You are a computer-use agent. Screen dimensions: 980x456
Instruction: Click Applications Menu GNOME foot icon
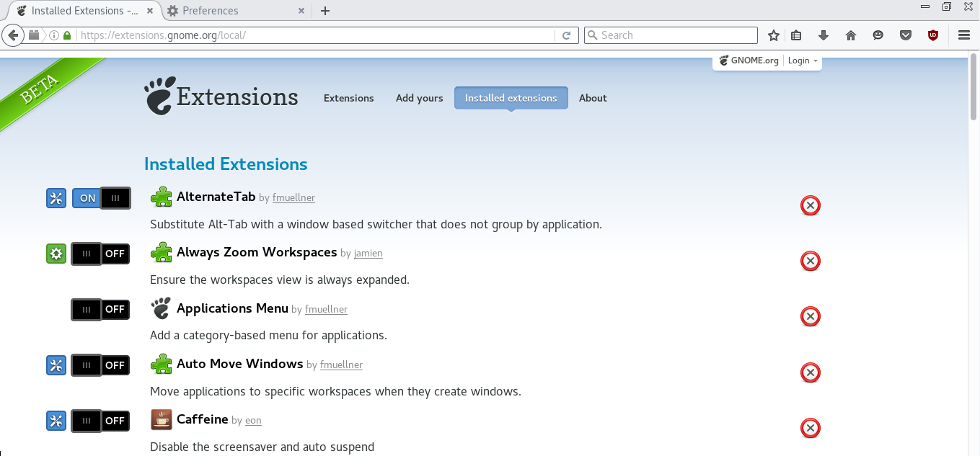[x=161, y=308]
